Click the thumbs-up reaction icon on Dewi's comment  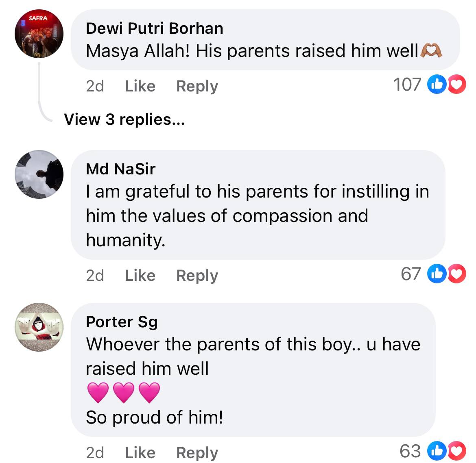tap(437, 85)
